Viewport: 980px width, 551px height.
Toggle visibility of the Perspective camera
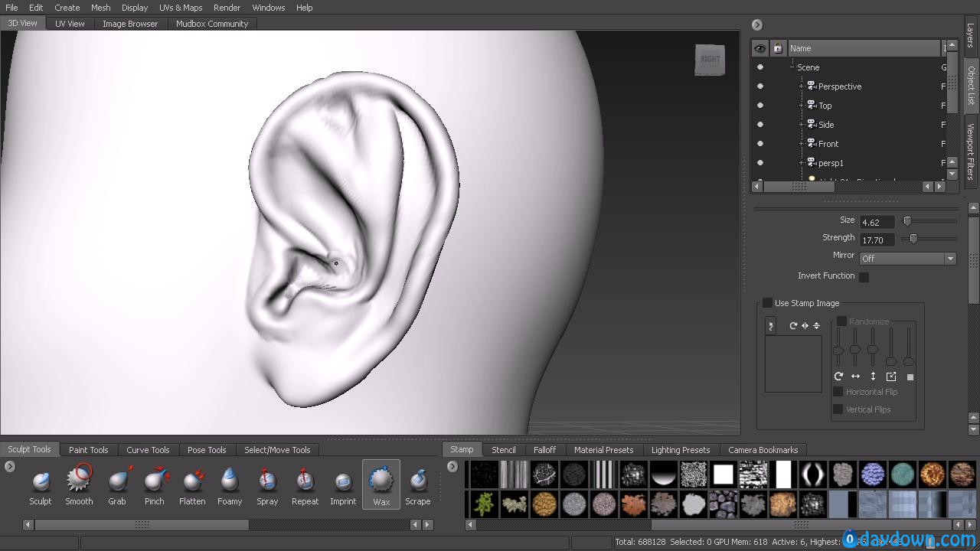coord(760,86)
